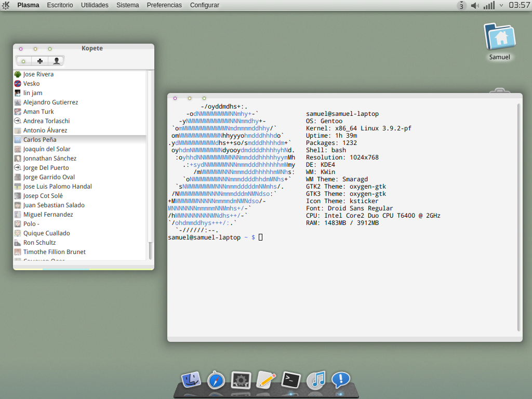Click the pink close dot on terminal window
Image resolution: width=532 pixels, height=399 pixels.
point(175,98)
